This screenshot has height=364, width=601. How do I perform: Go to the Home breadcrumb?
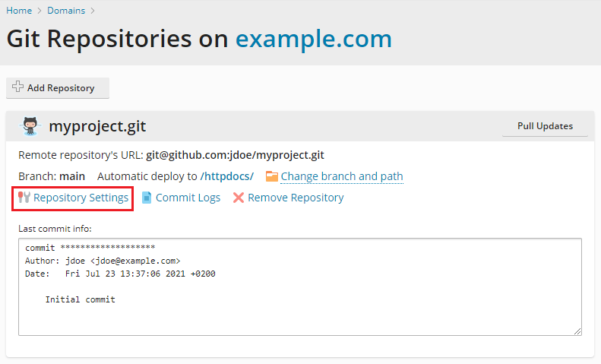19,11
